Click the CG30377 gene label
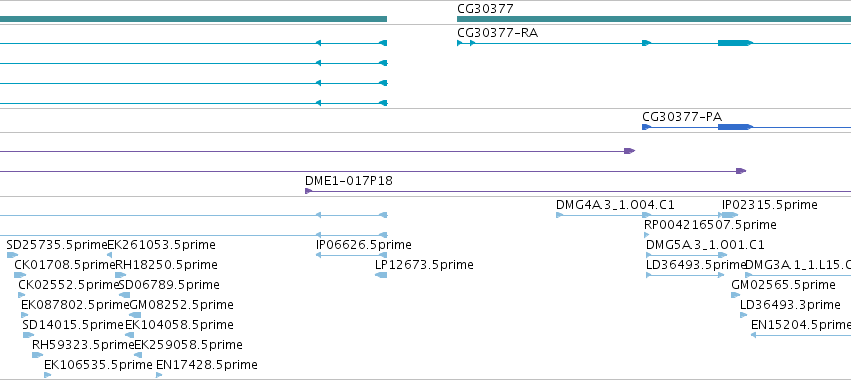Screen dimensions: 851x380 [x=485, y=8]
